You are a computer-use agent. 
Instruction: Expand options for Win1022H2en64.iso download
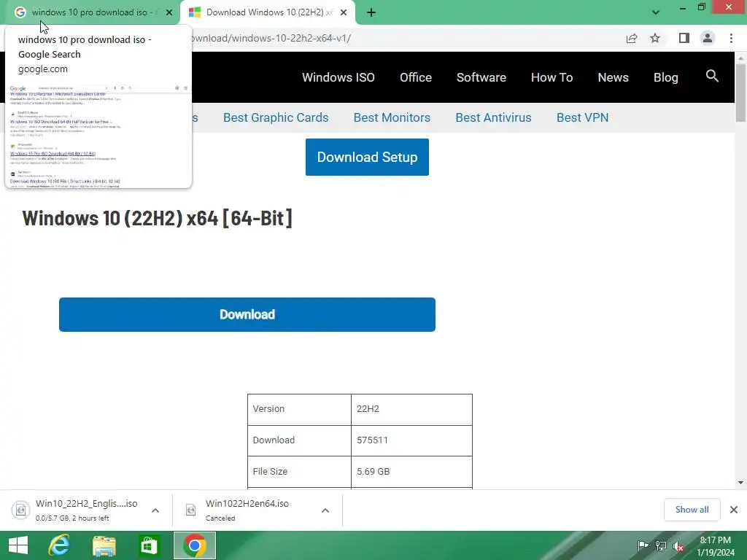pos(325,510)
